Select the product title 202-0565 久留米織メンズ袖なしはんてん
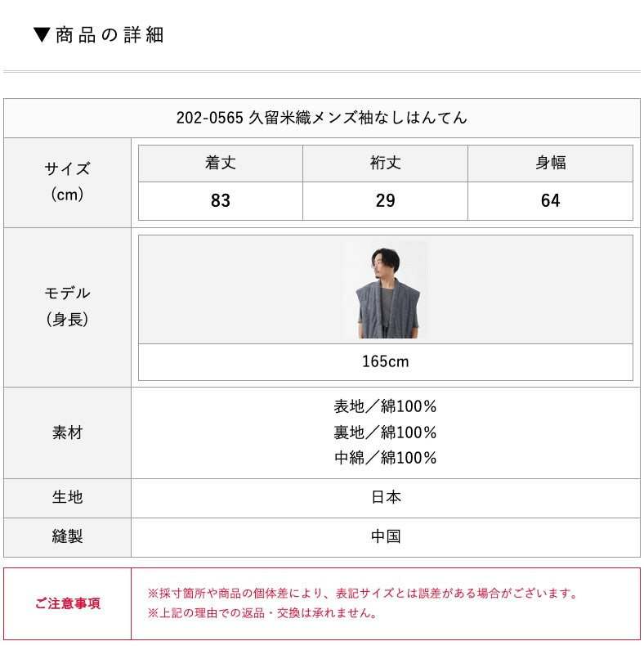This screenshot has width=644, height=650. click(321, 118)
